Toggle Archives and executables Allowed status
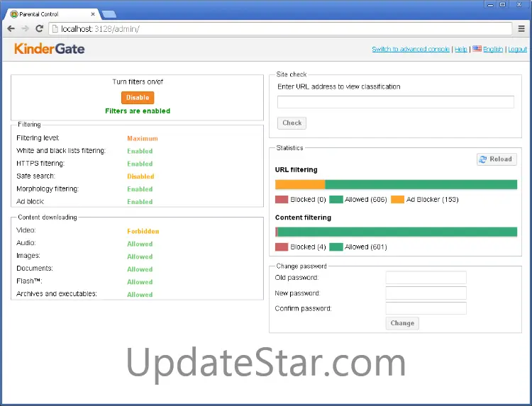 click(140, 295)
